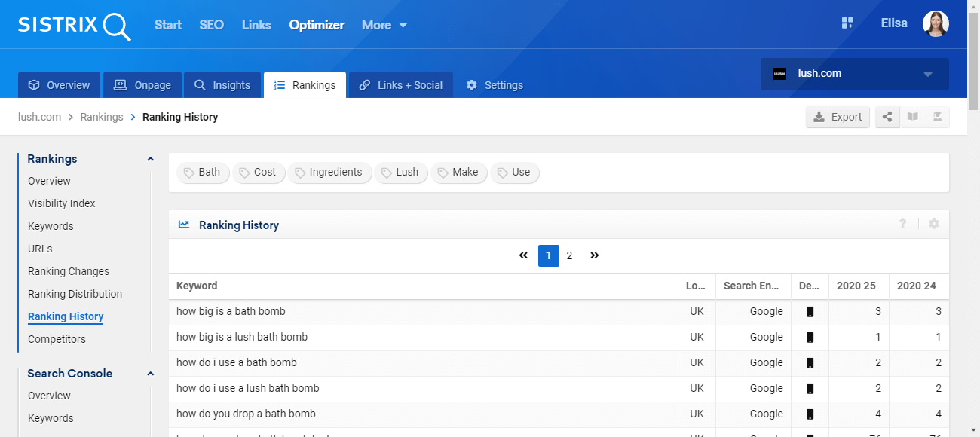Open the apps grid icon beside Elisa
This screenshot has width=980, height=437.
pyautogui.click(x=847, y=23)
